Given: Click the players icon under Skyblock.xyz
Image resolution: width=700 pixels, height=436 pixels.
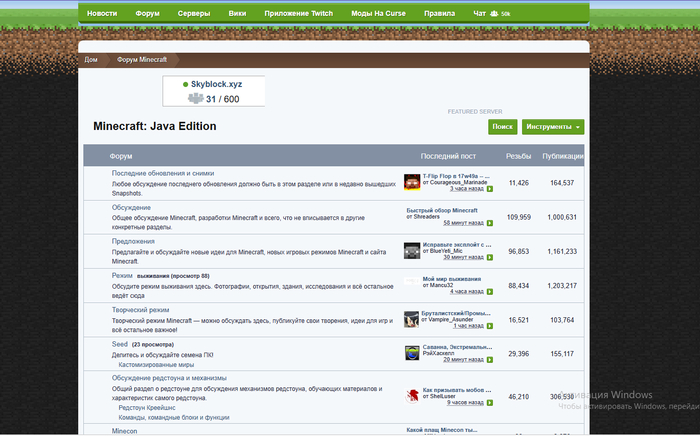Looking at the screenshot, I should (196, 99).
